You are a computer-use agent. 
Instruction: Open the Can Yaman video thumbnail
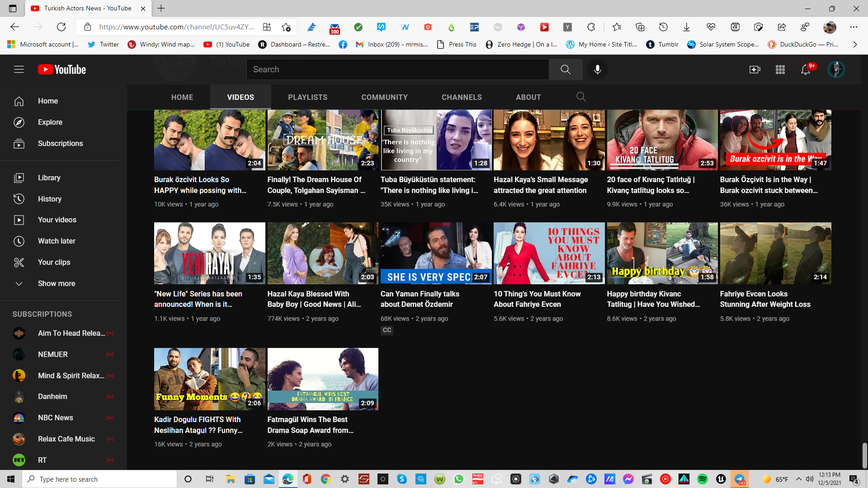[436, 253]
